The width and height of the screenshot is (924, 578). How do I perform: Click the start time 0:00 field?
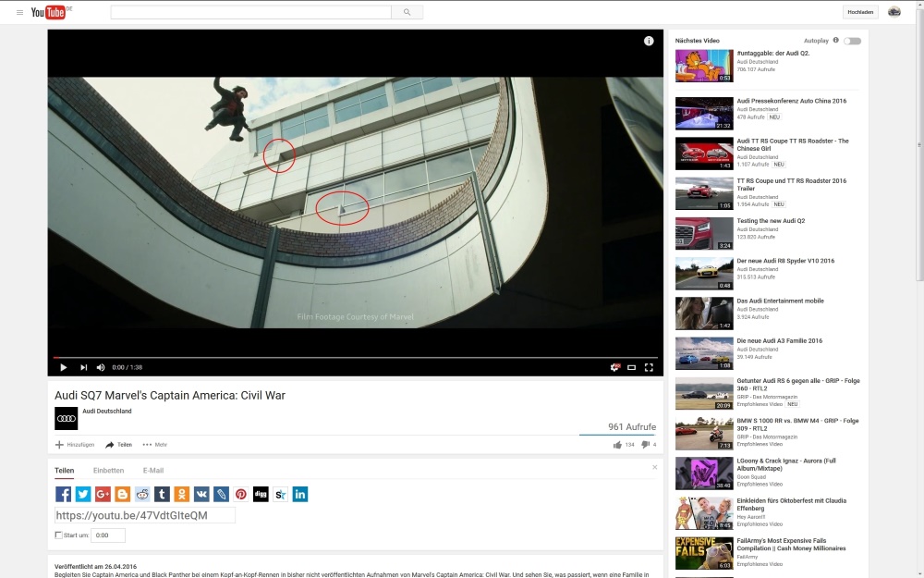pos(108,535)
